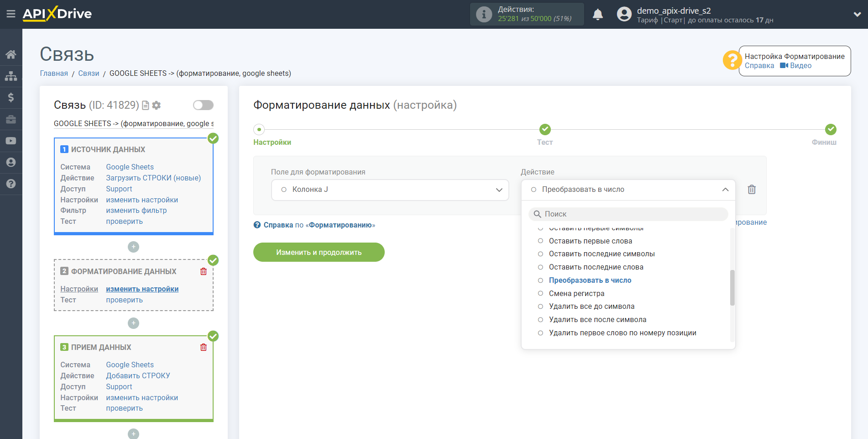Focus the Поиск search field
Viewport: 868px width, 439px height.
coord(628,214)
